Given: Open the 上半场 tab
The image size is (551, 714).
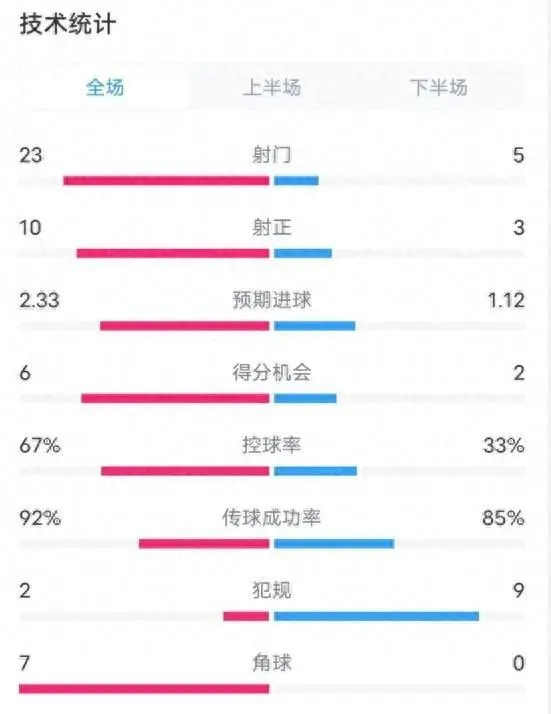Looking at the screenshot, I should coord(272,87).
